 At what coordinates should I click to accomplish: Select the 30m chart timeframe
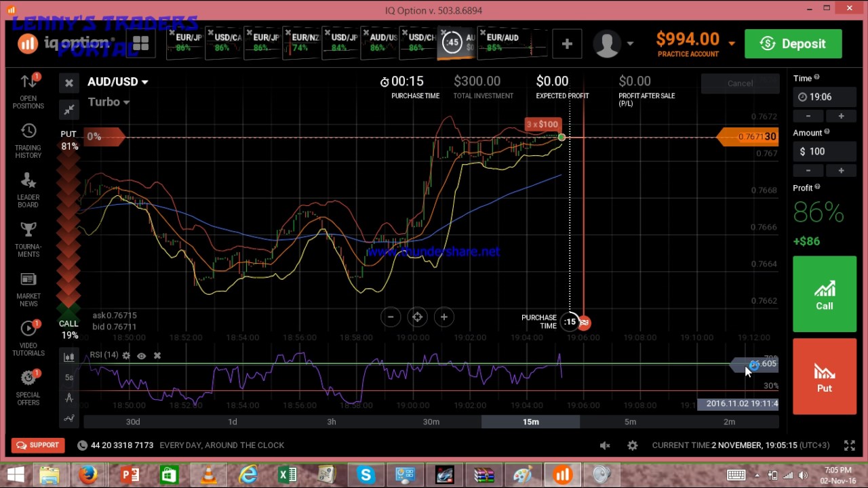(x=431, y=422)
